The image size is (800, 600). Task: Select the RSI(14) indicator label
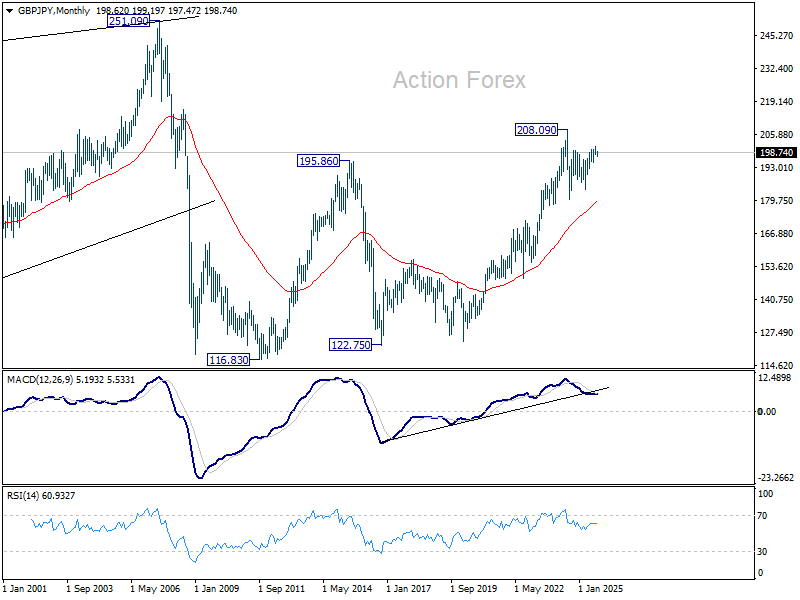pyautogui.click(x=22, y=495)
